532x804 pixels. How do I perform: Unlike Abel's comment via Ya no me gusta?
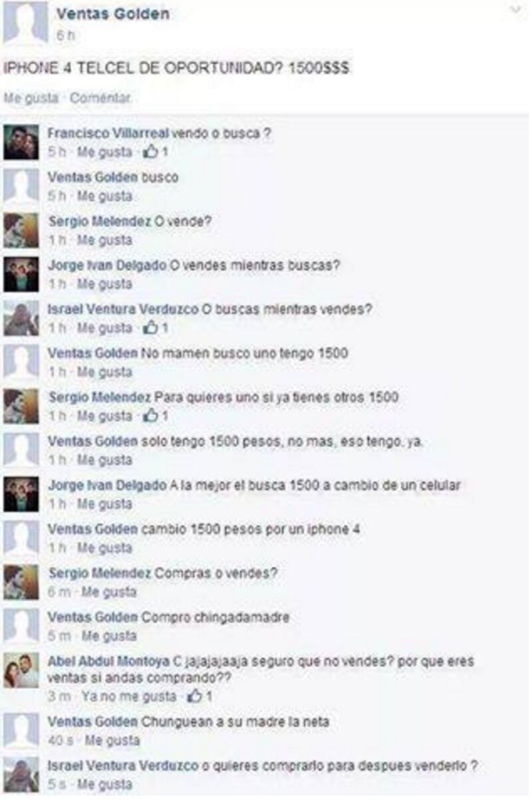pos(129,697)
